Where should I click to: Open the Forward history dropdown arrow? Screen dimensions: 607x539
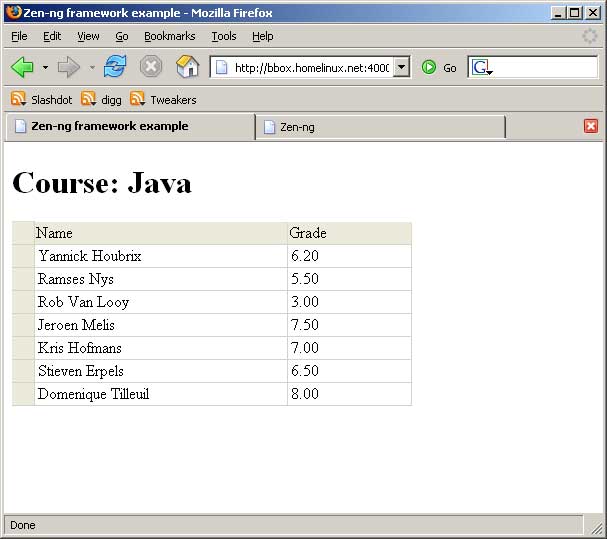(x=92, y=68)
